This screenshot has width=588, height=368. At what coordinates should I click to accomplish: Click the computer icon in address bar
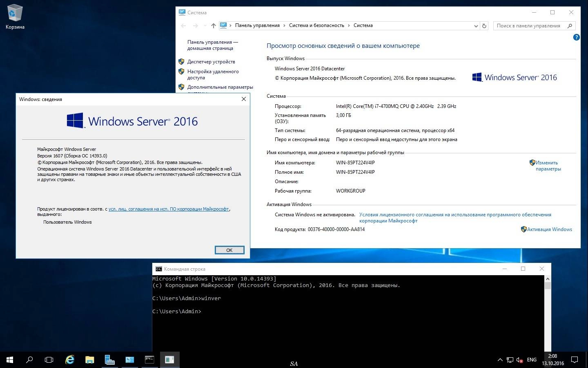(223, 25)
